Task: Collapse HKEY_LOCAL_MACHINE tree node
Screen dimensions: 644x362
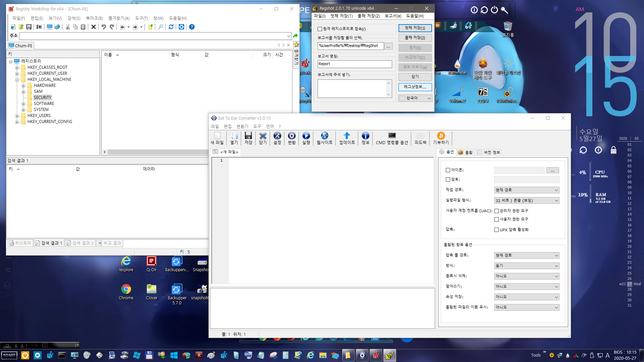Action: [17, 80]
